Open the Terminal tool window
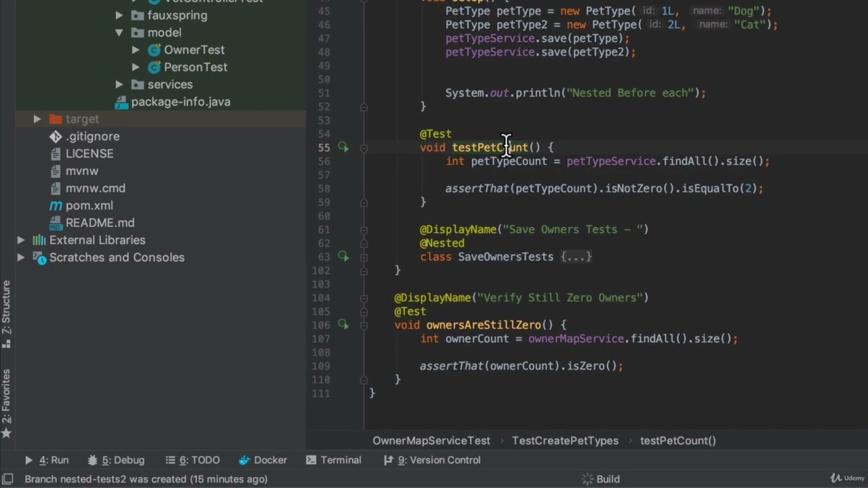Image resolution: width=868 pixels, height=488 pixels. (334, 460)
